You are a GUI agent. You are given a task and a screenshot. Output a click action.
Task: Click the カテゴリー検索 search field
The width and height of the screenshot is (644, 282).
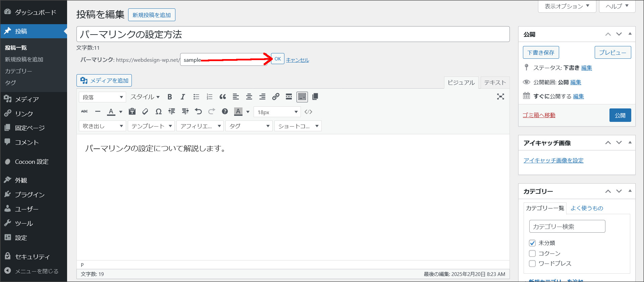click(x=567, y=226)
